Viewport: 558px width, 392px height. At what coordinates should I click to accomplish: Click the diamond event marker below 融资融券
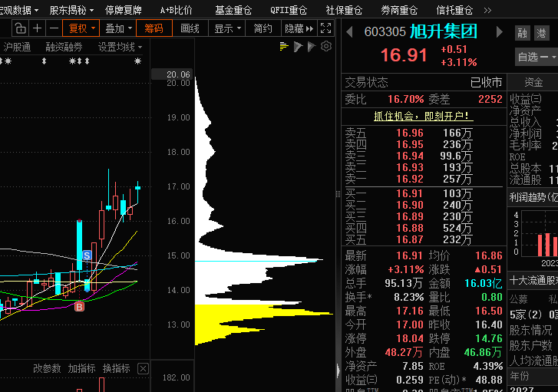tap(44, 61)
